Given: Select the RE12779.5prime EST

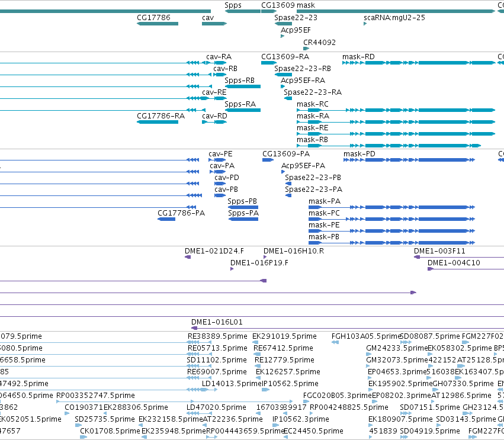Looking at the screenshot, I should click(258, 366).
